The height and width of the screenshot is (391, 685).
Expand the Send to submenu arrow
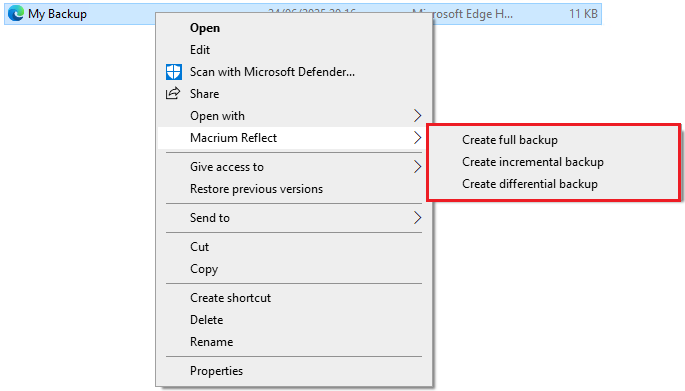[417, 218]
